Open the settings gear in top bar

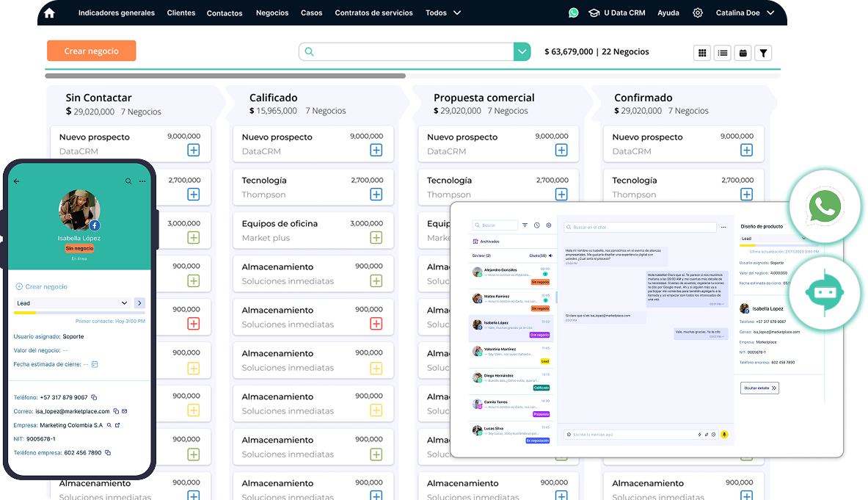tap(698, 12)
